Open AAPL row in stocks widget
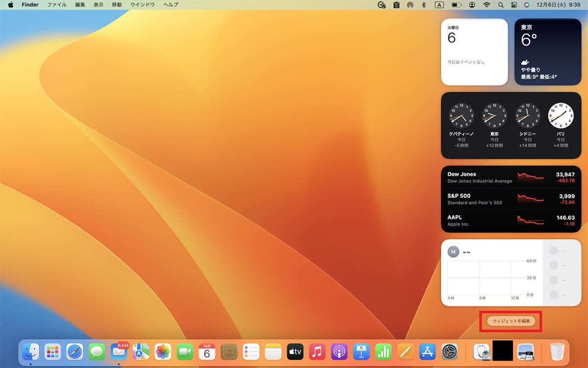This screenshot has height=368, width=588. pyautogui.click(x=511, y=220)
